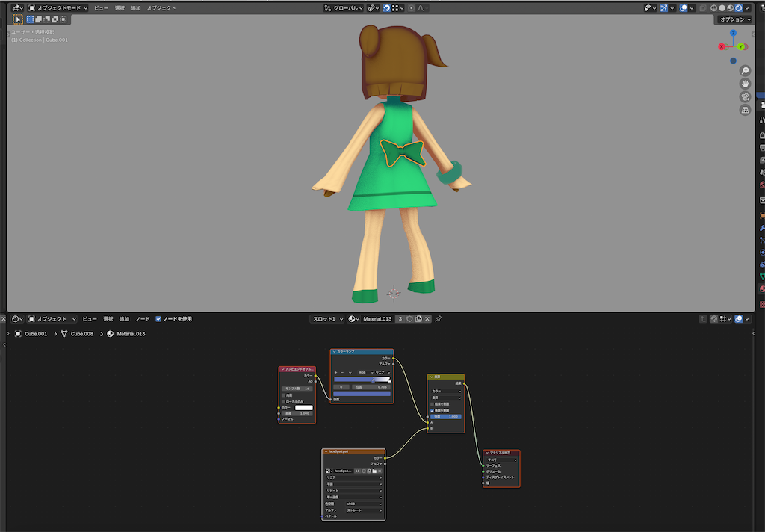Screen dimensions: 765x532
Task: Click the Cube.001 object breadcrumb
Action: [x=31, y=334]
